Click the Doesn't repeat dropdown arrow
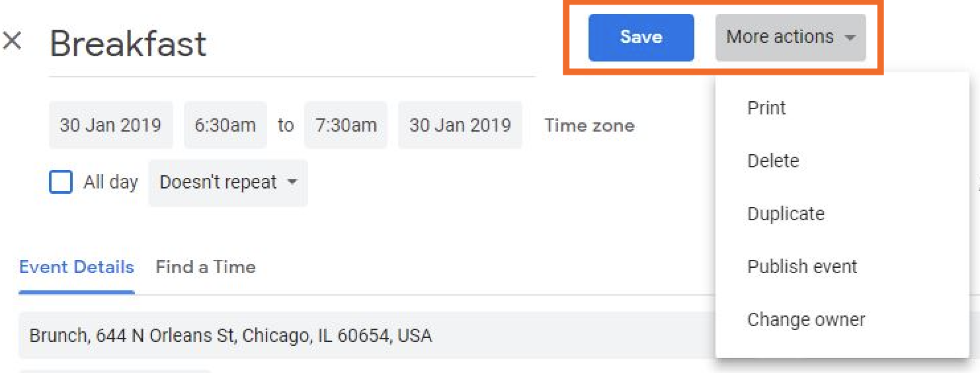980x373 pixels. [292, 183]
